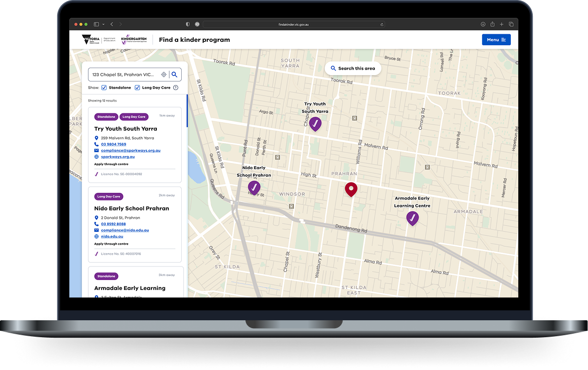Open Armadale Early Learning result title
Screen dimensions: 588x370
[x=130, y=288]
